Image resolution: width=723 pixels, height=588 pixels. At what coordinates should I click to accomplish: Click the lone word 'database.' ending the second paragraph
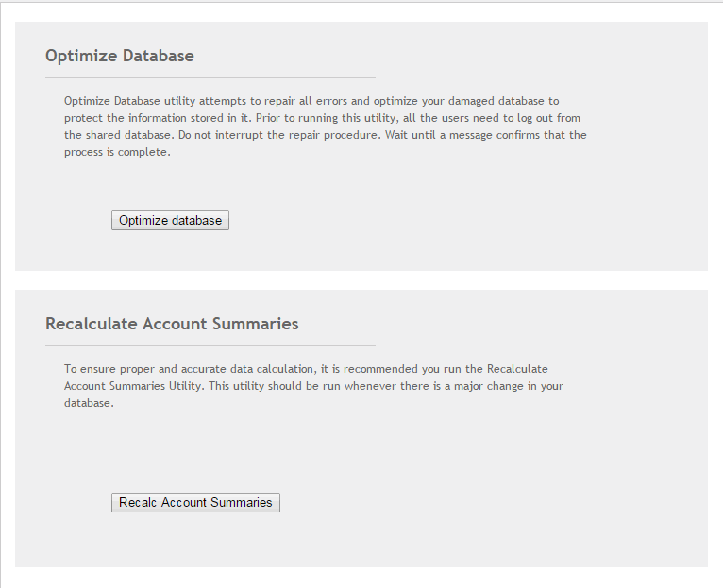click(x=89, y=403)
